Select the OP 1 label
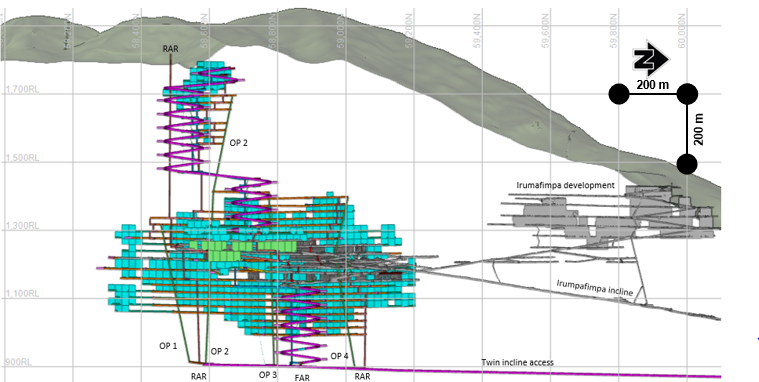The image size is (759, 382). 168,346
